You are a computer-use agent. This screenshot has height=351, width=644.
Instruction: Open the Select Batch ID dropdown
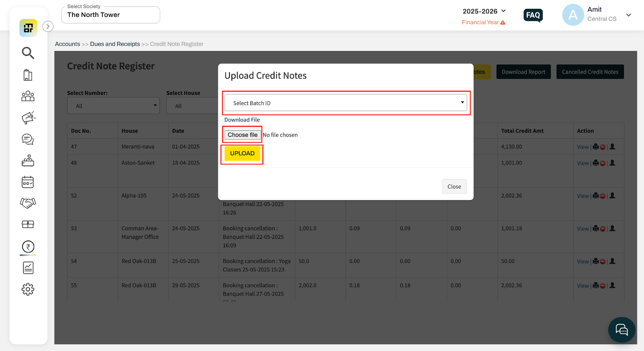346,103
